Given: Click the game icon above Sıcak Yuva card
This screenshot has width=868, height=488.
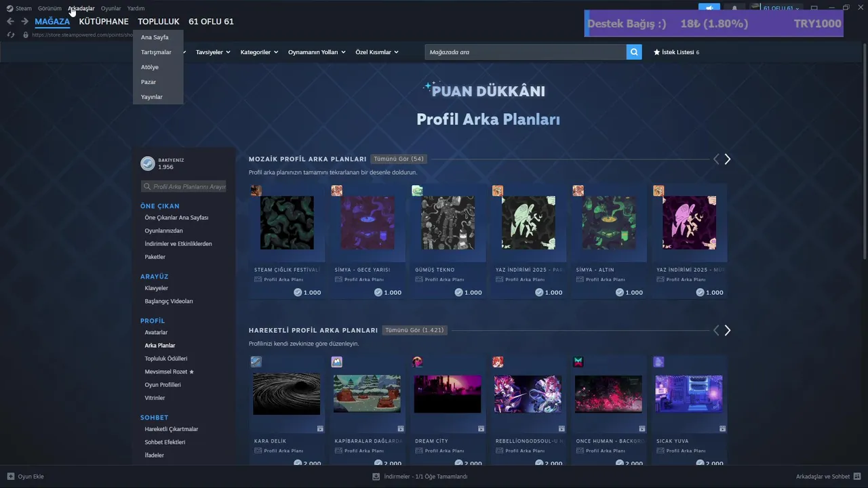Looking at the screenshot, I should 658,362.
